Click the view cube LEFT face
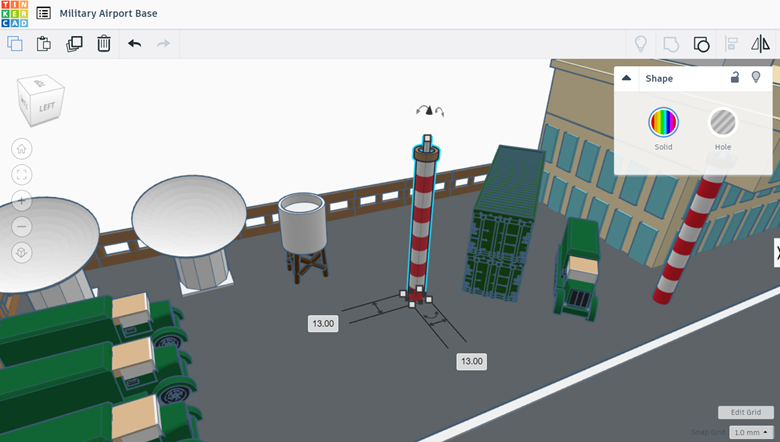The width and height of the screenshot is (780, 442). pyautogui.click(x=47, y=107)
